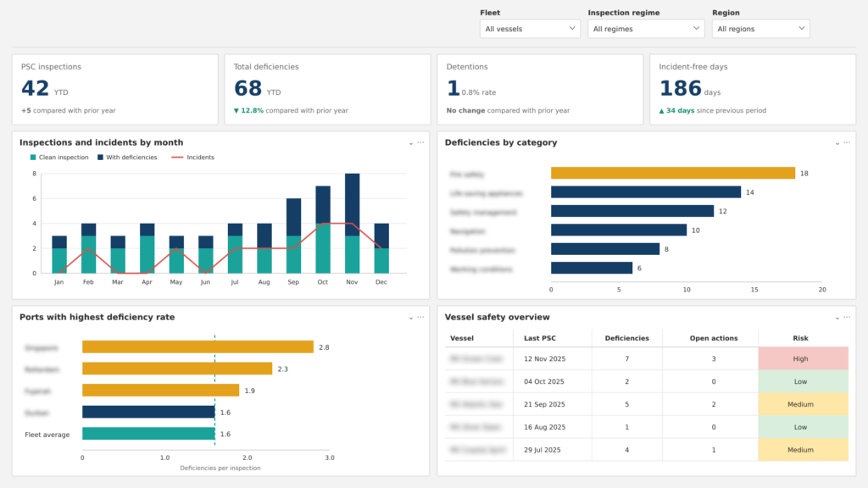
Task: Click the September stacked bar in monthly chart
Action: (x=293, y=236)
